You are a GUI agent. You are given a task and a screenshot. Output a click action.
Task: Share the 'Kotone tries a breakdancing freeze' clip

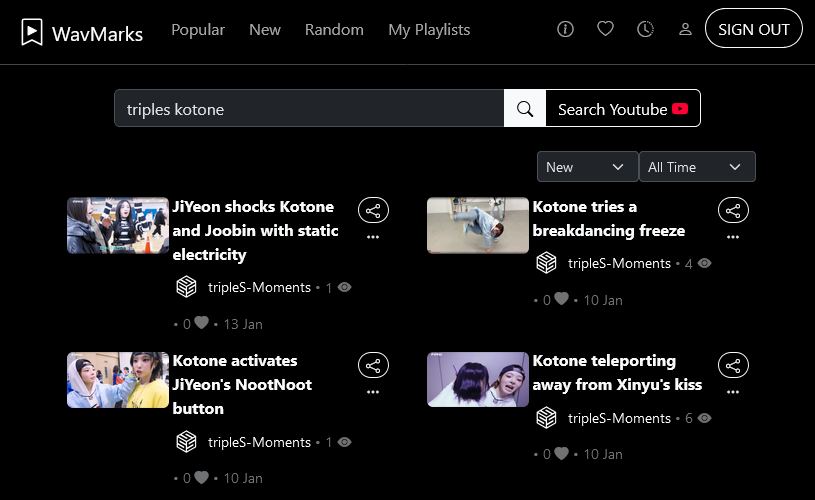pos(733,210)
